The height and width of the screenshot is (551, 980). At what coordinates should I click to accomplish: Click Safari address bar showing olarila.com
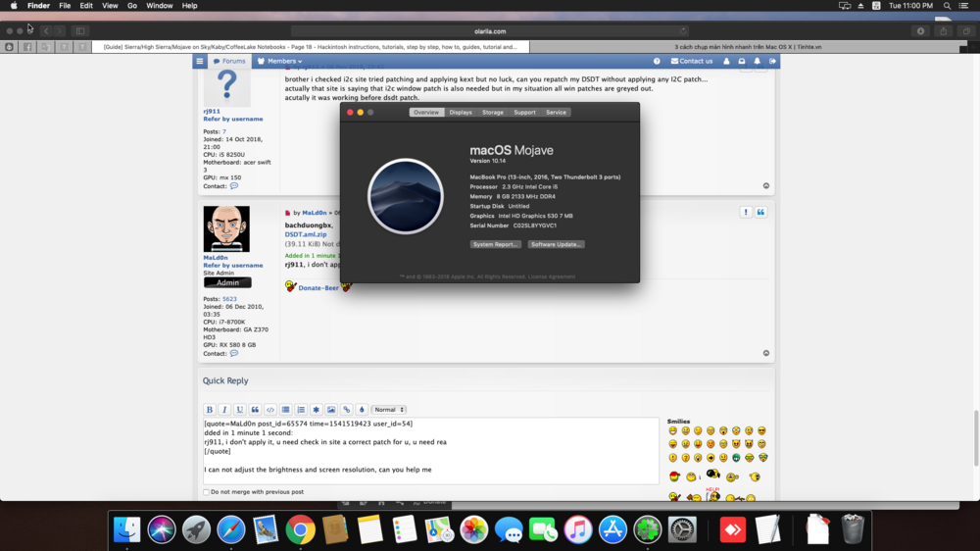(490, 31)
